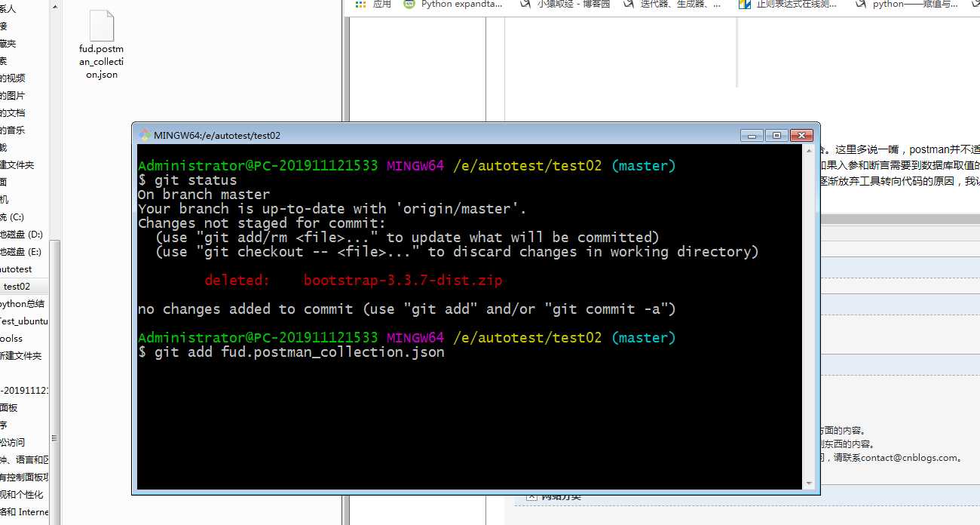Click the '$ git status' command line

188,180
